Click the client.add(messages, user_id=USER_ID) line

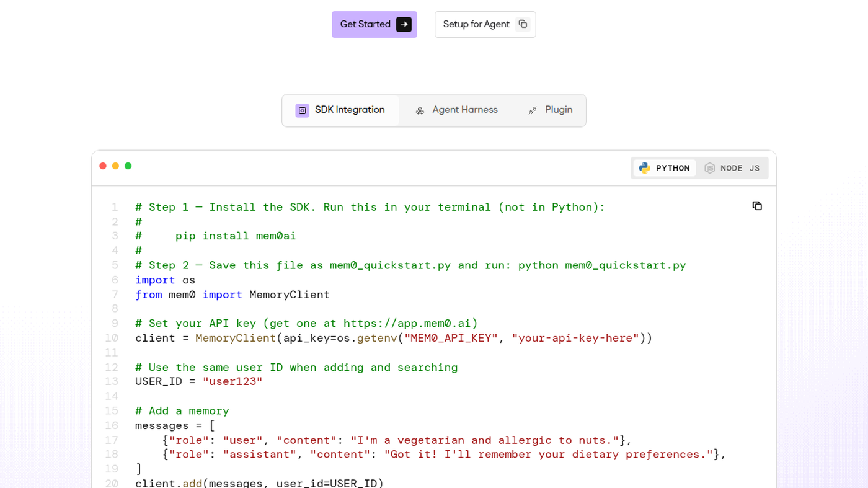click(260, 482)
